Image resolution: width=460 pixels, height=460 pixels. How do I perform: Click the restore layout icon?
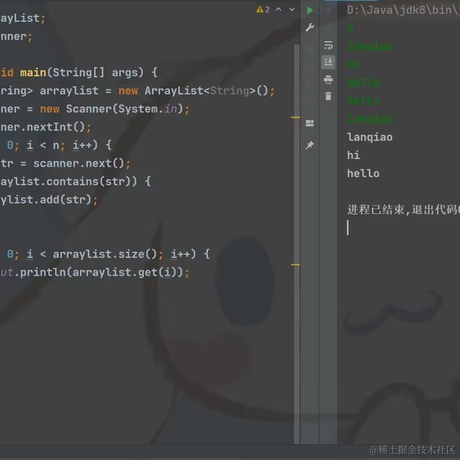coord(310,123)
